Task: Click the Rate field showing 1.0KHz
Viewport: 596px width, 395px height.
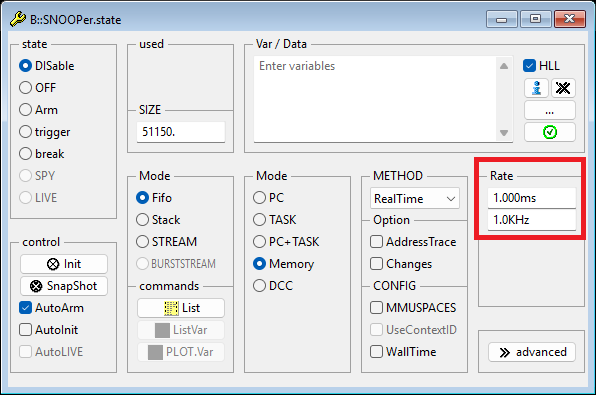Action: (532, 220)
